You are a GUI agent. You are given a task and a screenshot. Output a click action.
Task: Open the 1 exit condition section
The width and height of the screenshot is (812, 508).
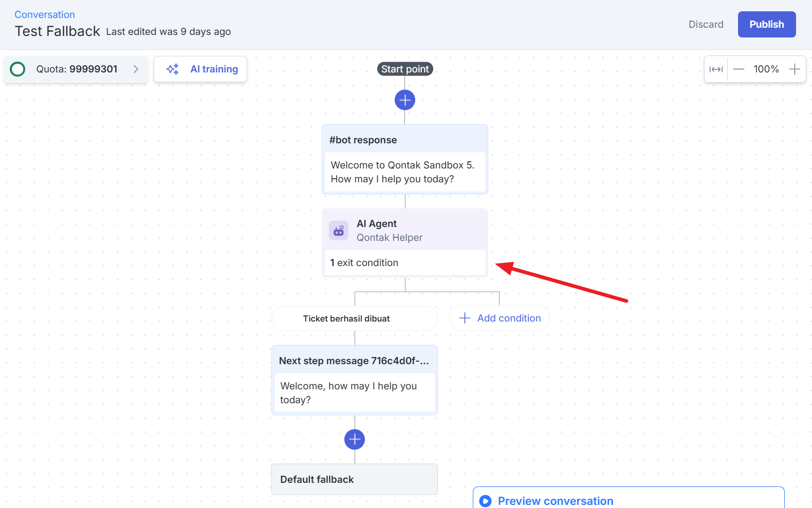[x=405, y=263]
